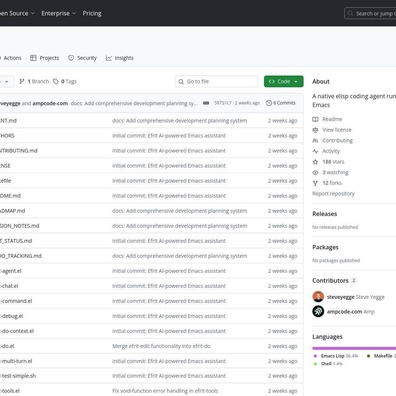Click the Activity pulse icon
396x396 pixels.
coord(315,151)
